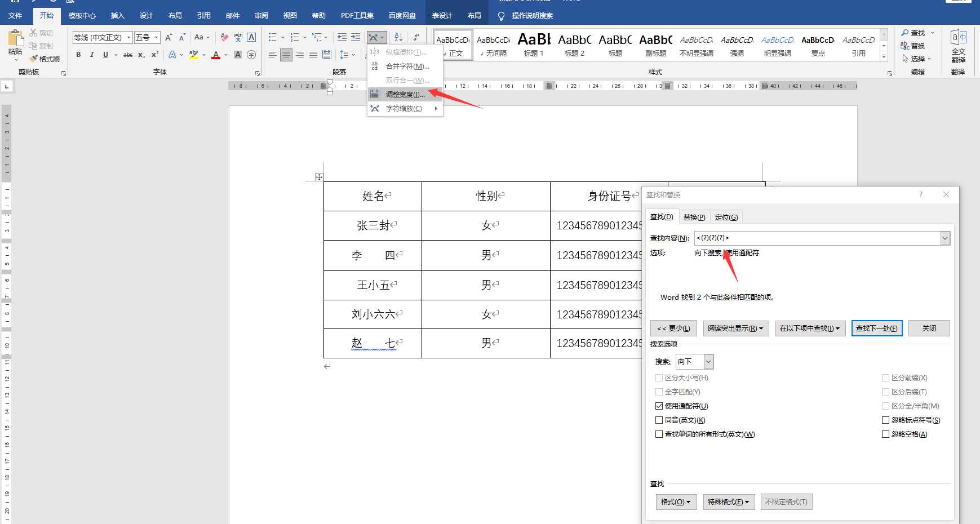
Task: Toggle Italic formatting in the ribbon
Action: 92,55
